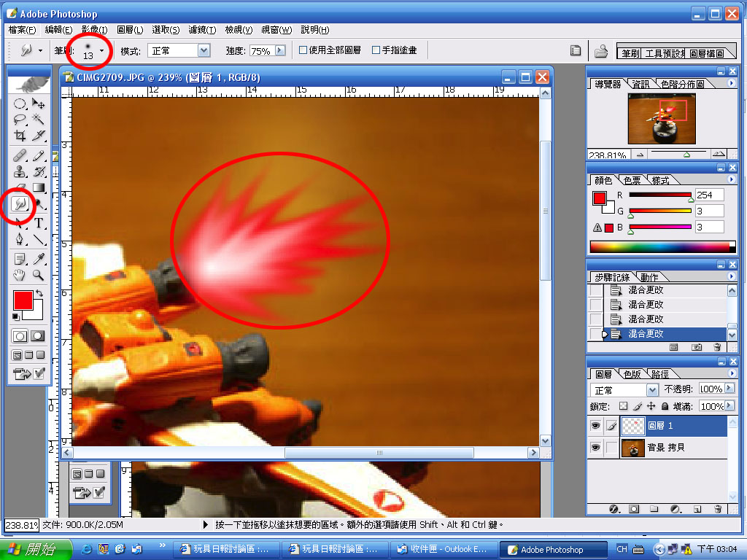Click the Eyedropper tool
Image resolution: width=747 pixels, height=560 pixels.
[x=39, y=258]
